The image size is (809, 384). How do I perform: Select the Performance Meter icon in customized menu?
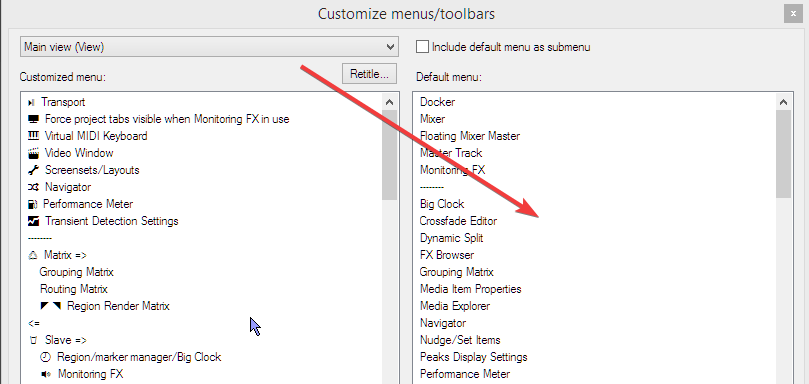(33, 204)
